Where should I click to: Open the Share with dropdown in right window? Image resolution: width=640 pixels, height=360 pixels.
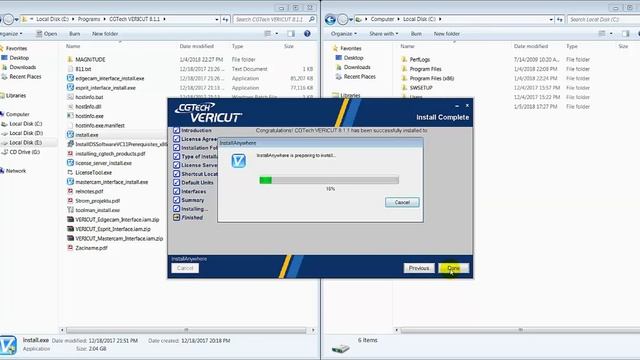coord(384,33)
